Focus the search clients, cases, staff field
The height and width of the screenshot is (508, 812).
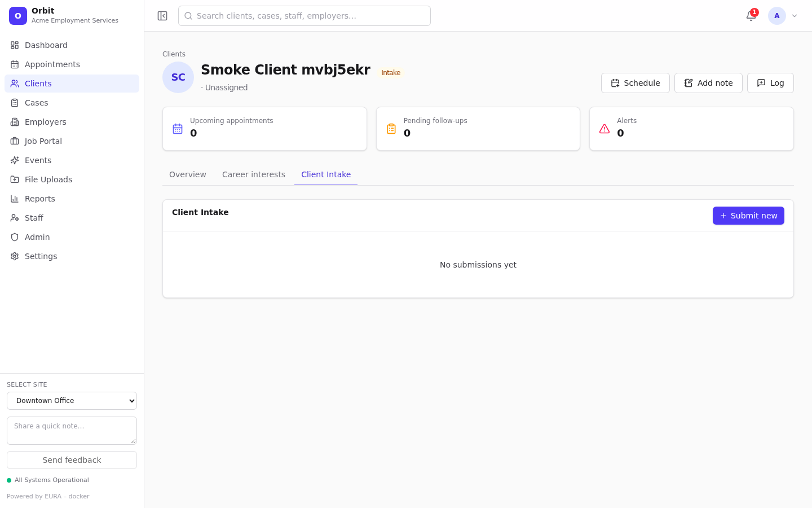click(304, 16)
